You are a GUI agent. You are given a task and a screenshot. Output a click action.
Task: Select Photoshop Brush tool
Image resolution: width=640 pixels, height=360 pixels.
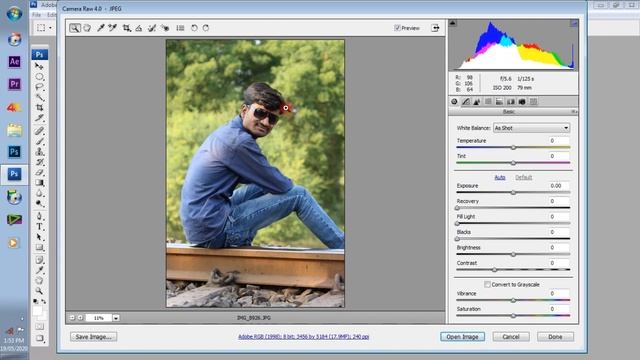pos(39,141)
